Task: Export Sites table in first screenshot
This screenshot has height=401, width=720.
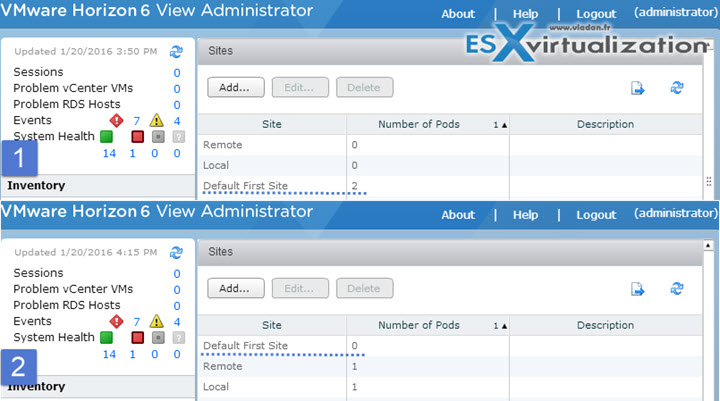Action: click(x=637, y=88)
